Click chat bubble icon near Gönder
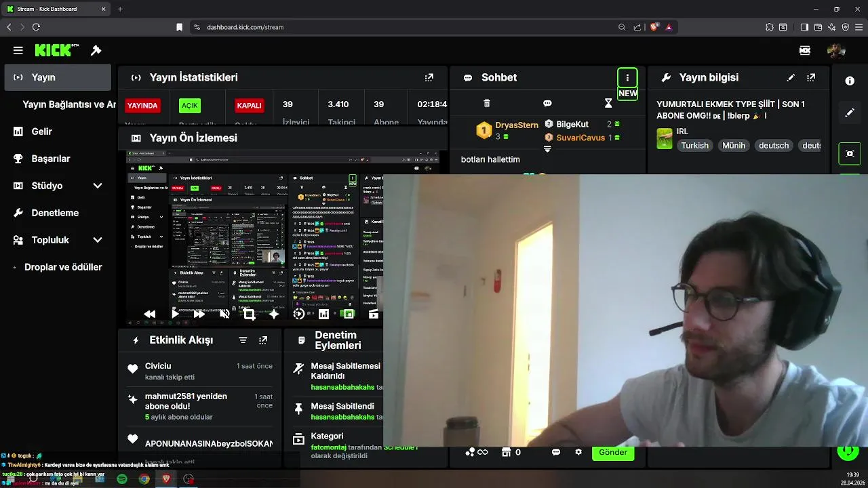The image size is (868, 488). click(x=556, y=452)
